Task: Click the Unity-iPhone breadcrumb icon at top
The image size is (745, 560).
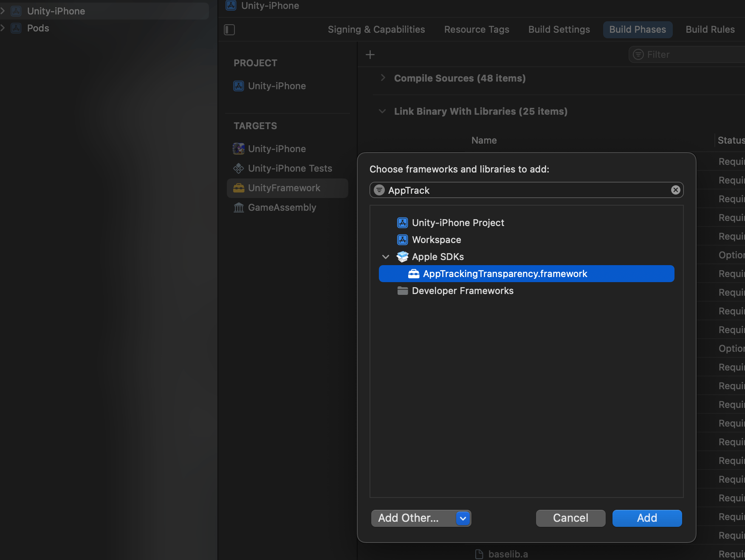Action: (x=231, y=5)
